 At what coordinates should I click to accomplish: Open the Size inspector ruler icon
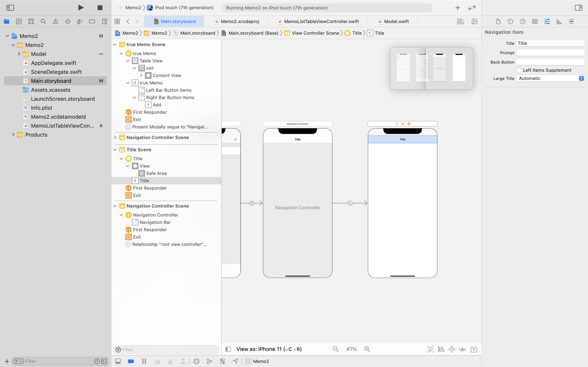tap(559, 21)
